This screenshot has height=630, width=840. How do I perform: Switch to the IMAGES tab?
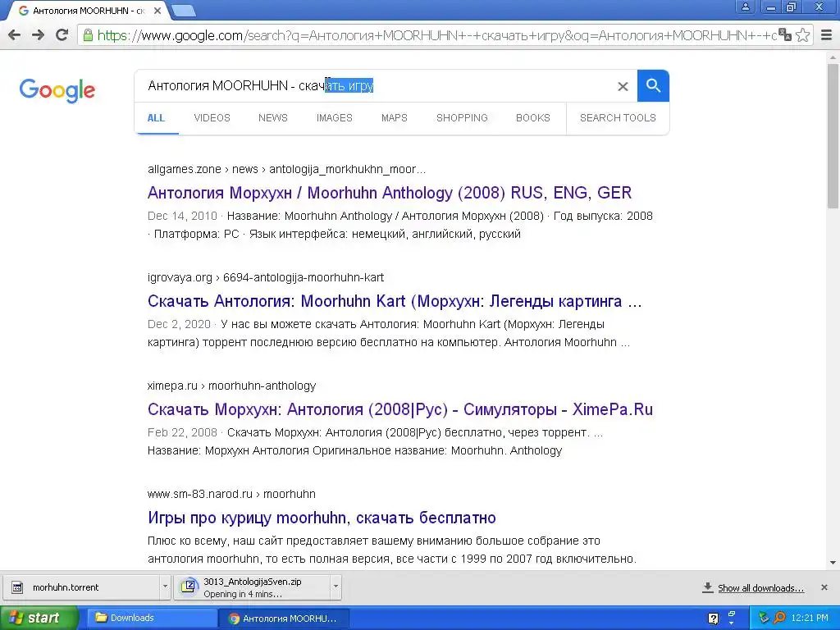click(335, 118)
